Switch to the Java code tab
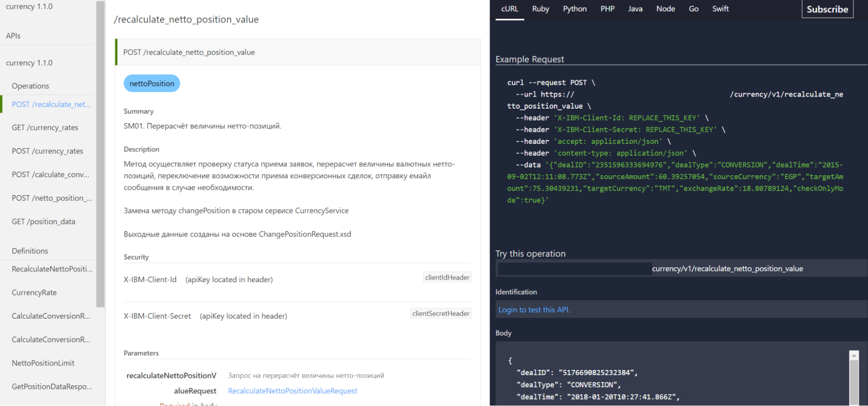This screenshot has width=868, height=406. [635, 9]
